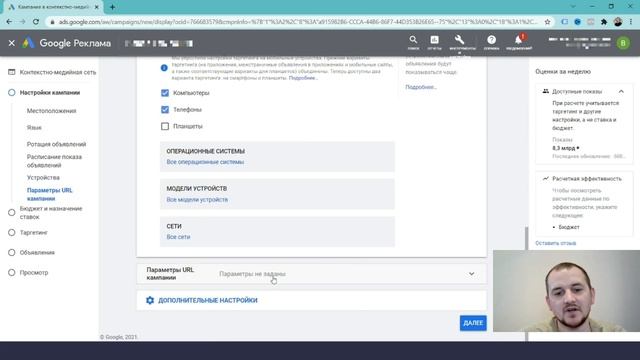Click the ДАЛЕЕ button

coord(473,323)
